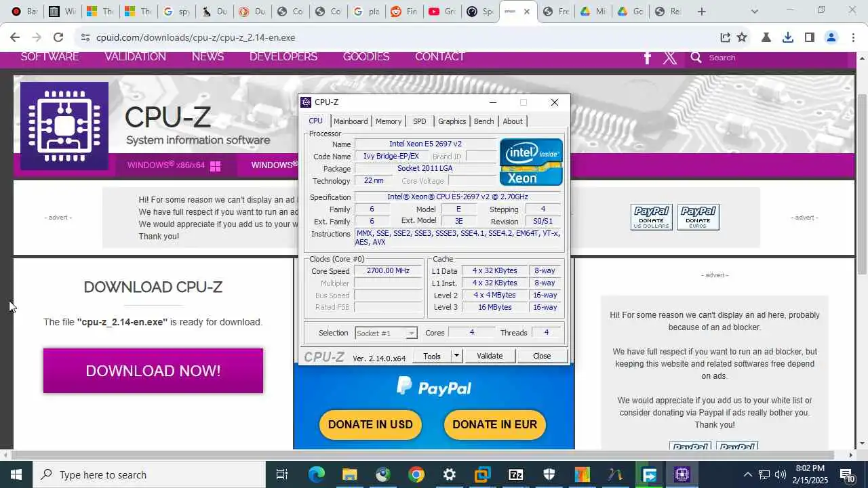Image resolution: width=868 pixels, height=488 pixels.
Task: View site information icon in address bar
Action: (84, 37)
